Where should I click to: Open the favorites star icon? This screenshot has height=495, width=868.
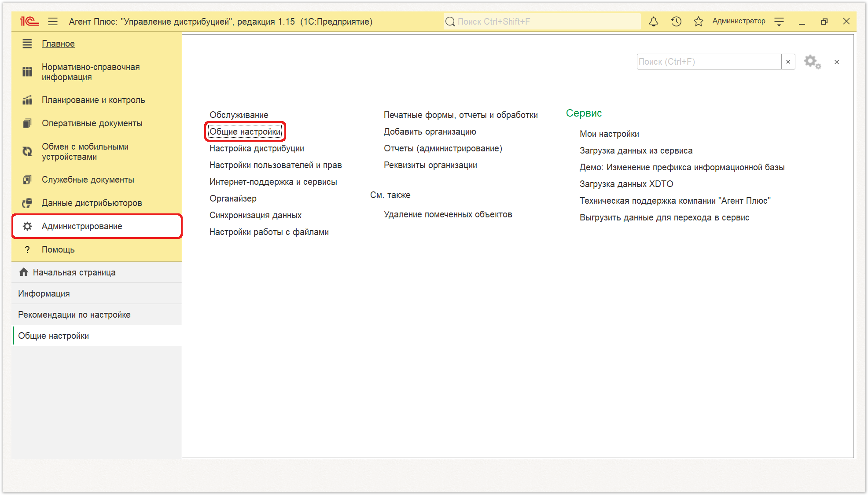[698, 21]
